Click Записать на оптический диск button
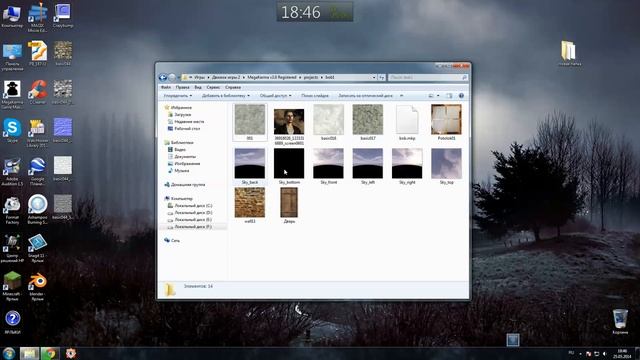The image size is (640, 360). pyautogui.click(x=365, y=96)
